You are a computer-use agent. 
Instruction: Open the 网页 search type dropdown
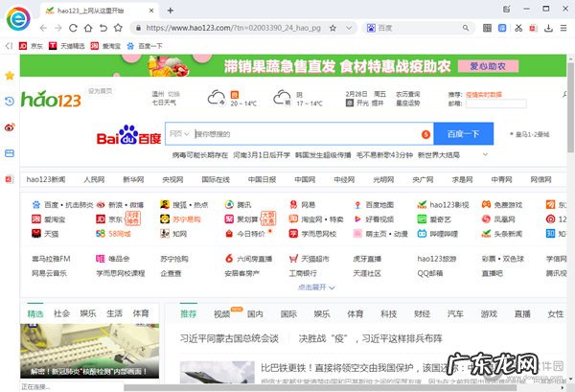tap(179, 134)
